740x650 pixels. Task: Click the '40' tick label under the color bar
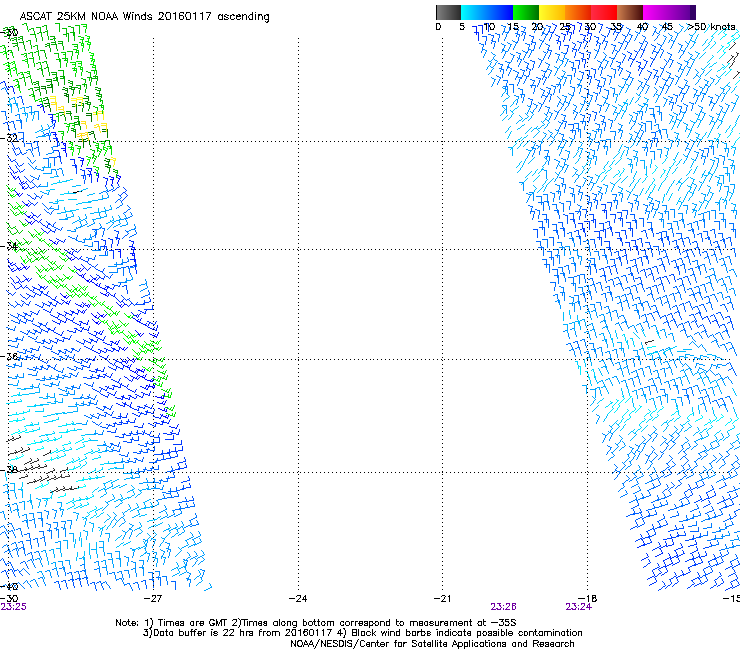(x=642, y=27)
